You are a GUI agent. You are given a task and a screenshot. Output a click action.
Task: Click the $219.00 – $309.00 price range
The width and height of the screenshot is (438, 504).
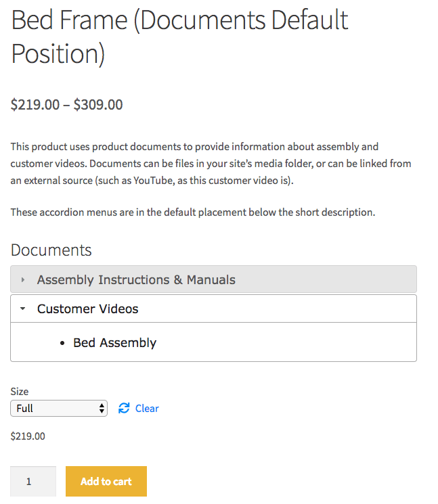coord(66,105)
